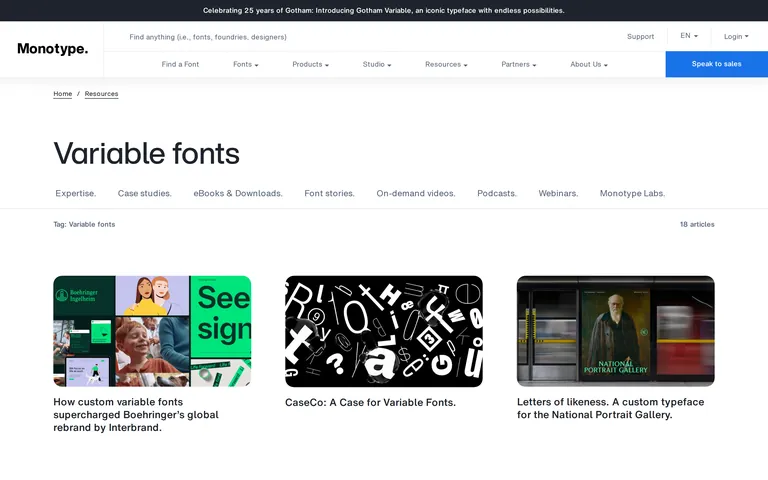Screen dimensions: 768x480
Task: Click the Gotham Variable announcement banner
Action: (384, 10)
